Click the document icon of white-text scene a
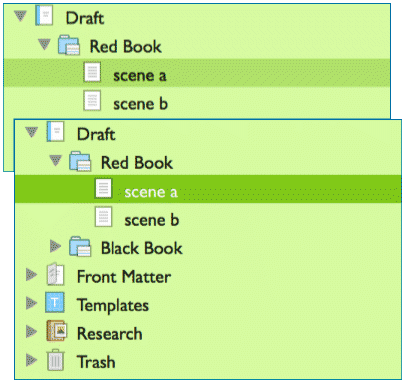 click(103, 188)
